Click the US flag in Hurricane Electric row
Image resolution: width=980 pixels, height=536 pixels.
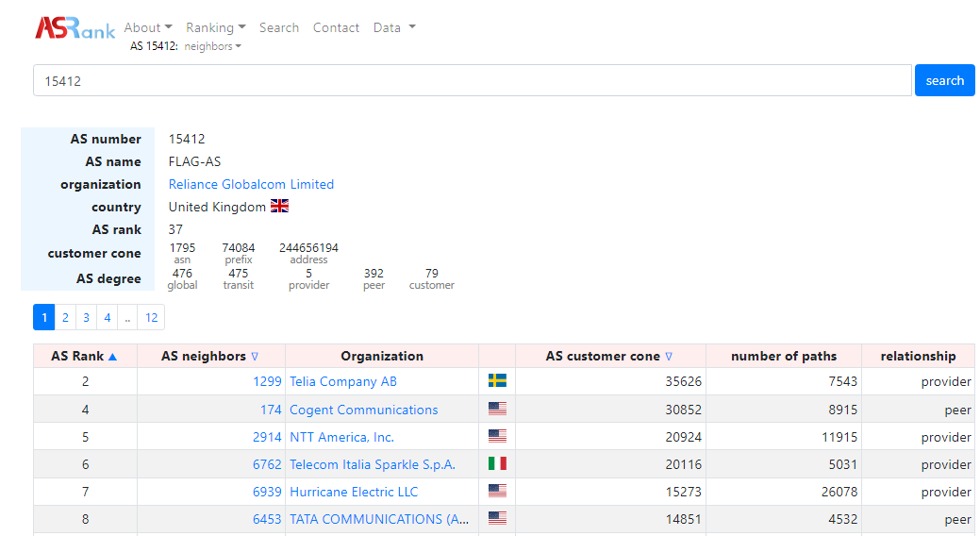[x=497, y=491]
